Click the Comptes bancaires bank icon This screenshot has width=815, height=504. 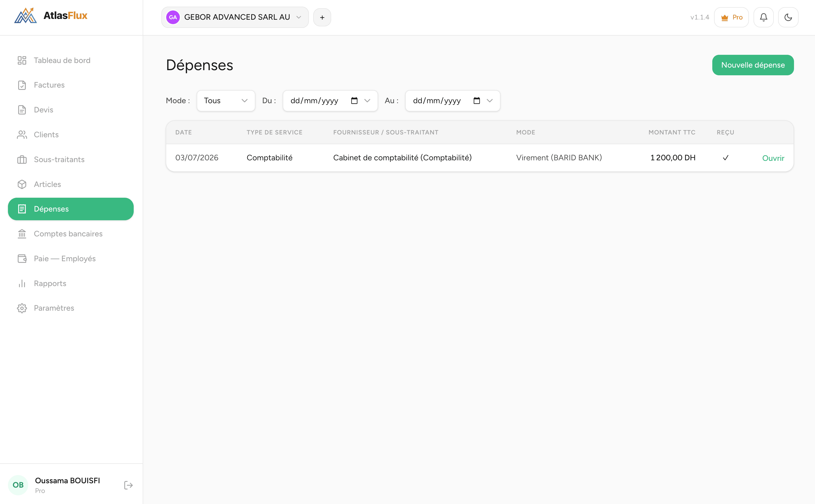[22, 234]
